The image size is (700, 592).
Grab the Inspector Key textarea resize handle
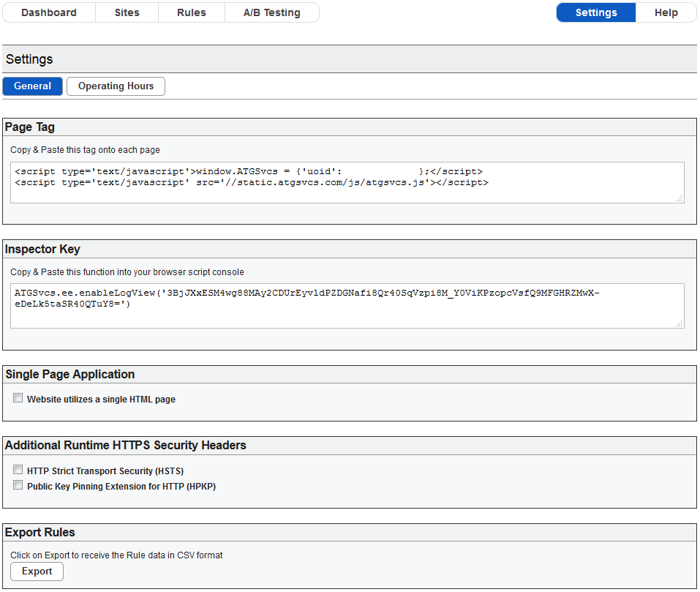[x=680, y=323]
